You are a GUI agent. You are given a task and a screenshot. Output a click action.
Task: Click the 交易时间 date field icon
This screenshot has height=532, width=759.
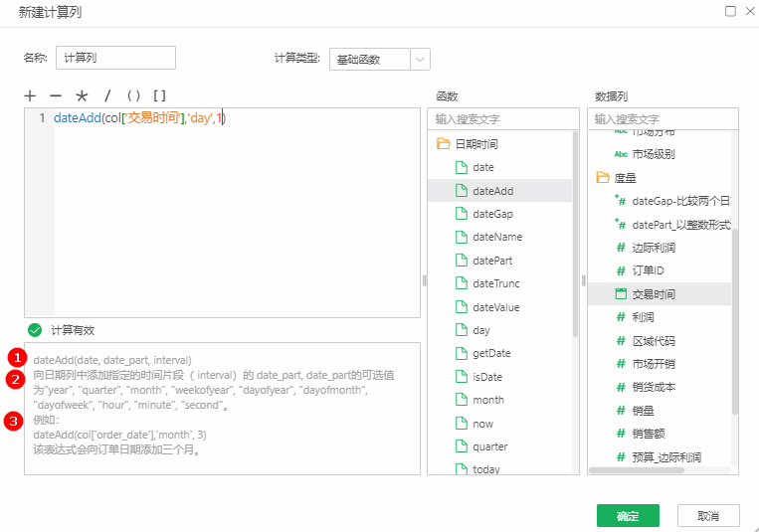(621, 294)
